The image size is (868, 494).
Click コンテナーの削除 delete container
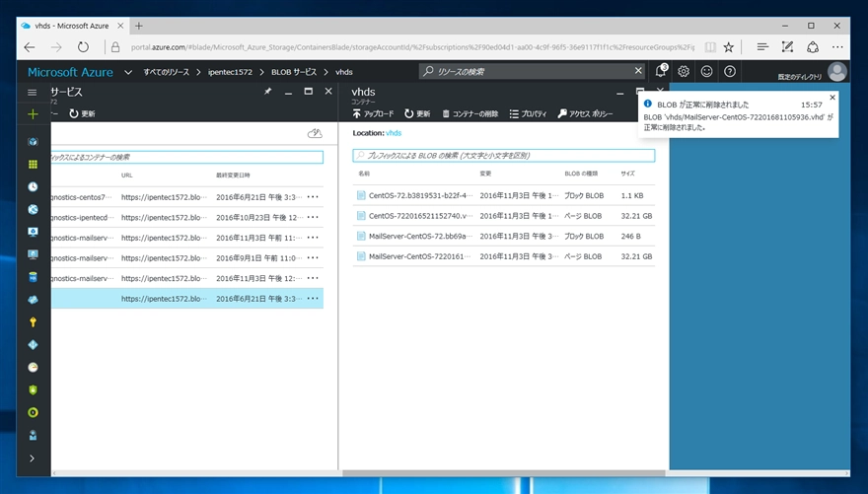tap(470, 113)
